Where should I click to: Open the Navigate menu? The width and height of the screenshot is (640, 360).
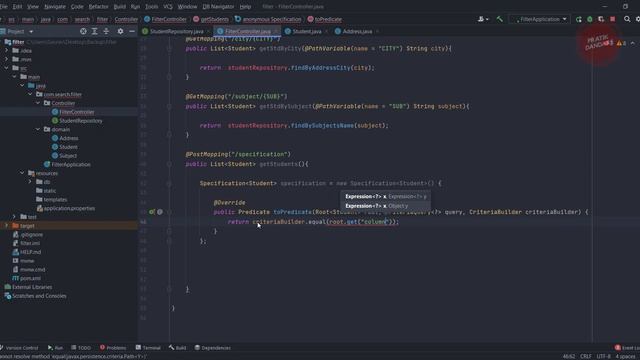55,7
